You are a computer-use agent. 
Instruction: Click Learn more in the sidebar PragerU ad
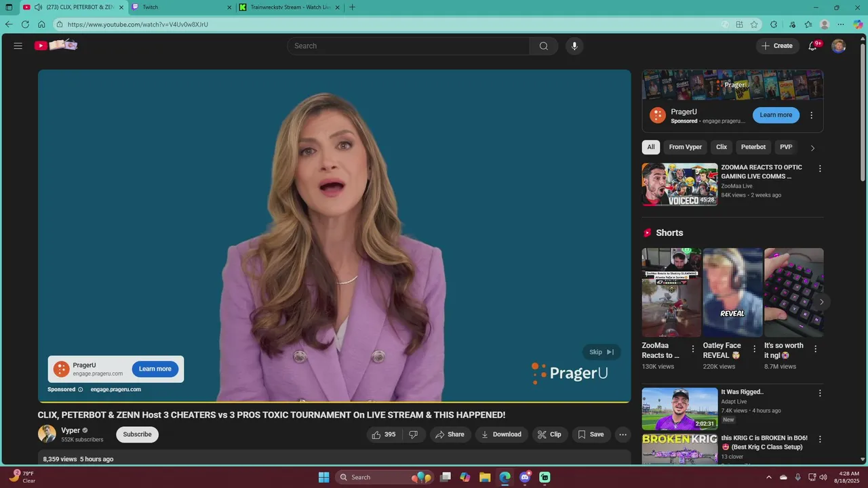pyautogui.click(x=776, y=115)
